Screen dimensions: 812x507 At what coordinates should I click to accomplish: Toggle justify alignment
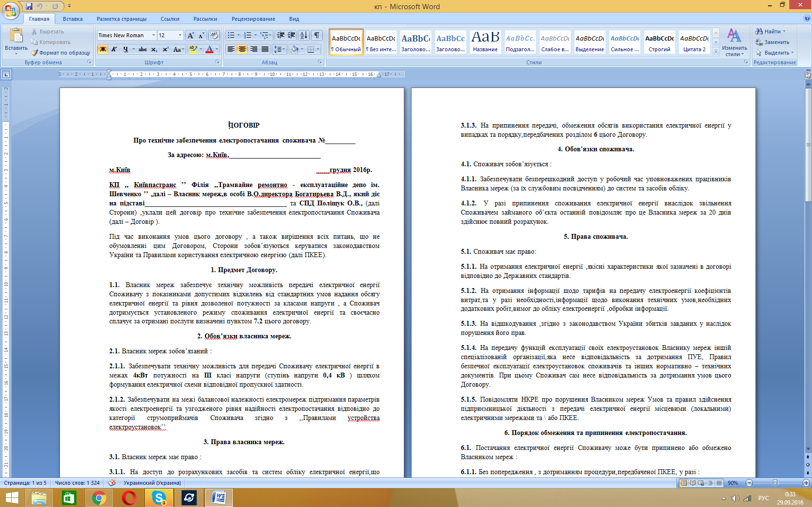265,49
